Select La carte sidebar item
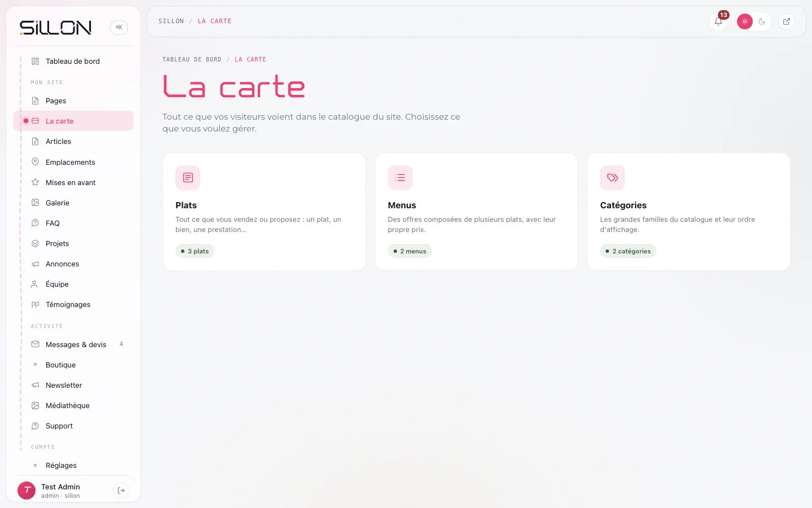The width and height of the screenshot is (812, 508). coord(73,121)
